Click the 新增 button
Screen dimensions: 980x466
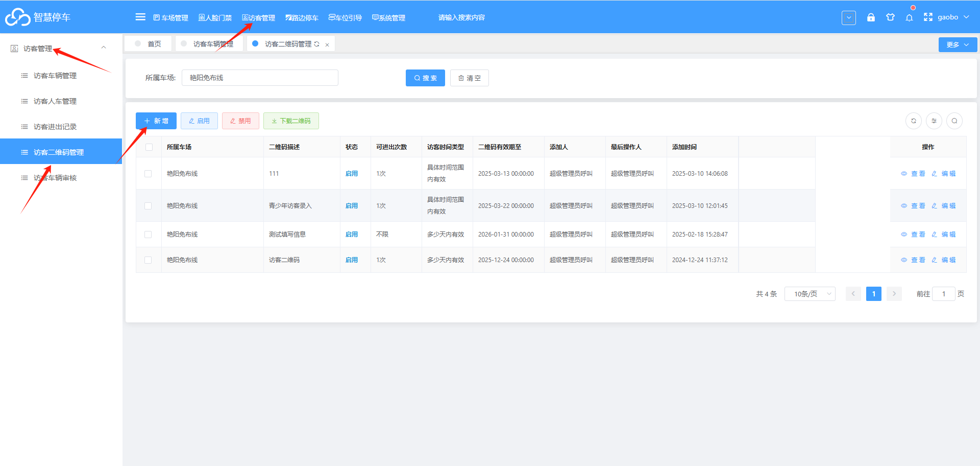point(156,121)
